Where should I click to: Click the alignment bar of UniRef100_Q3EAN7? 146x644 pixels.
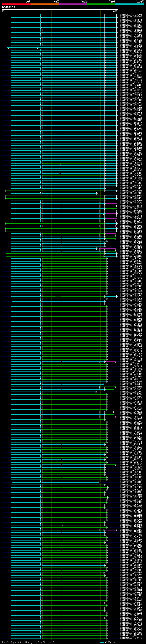click(x=54, y=193)
